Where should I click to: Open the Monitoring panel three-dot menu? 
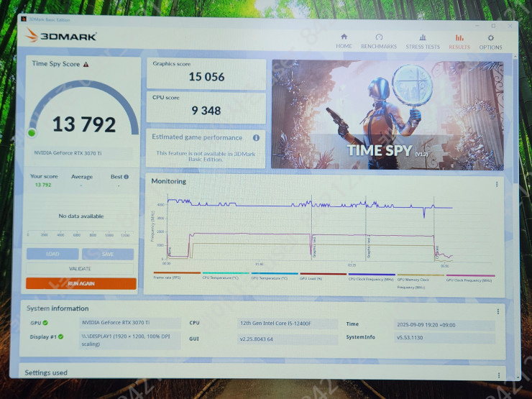click(497, 184)
